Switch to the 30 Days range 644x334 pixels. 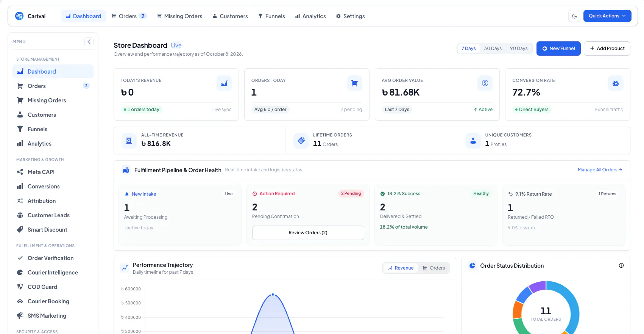click(493, 49)
